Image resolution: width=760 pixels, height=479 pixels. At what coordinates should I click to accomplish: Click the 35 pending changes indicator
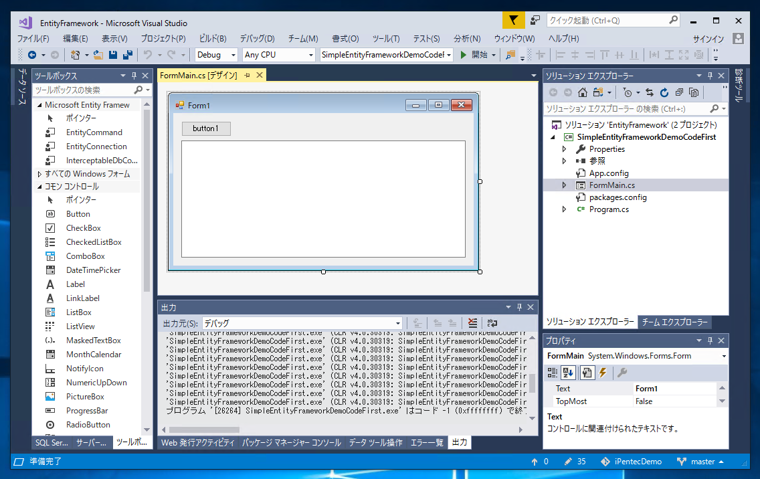(575, 462)
